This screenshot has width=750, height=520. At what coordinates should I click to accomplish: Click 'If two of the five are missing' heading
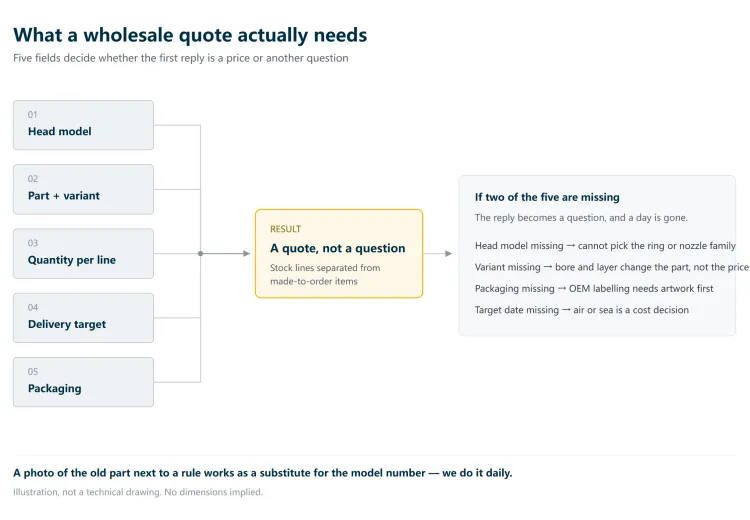click(x=547, y=197)
